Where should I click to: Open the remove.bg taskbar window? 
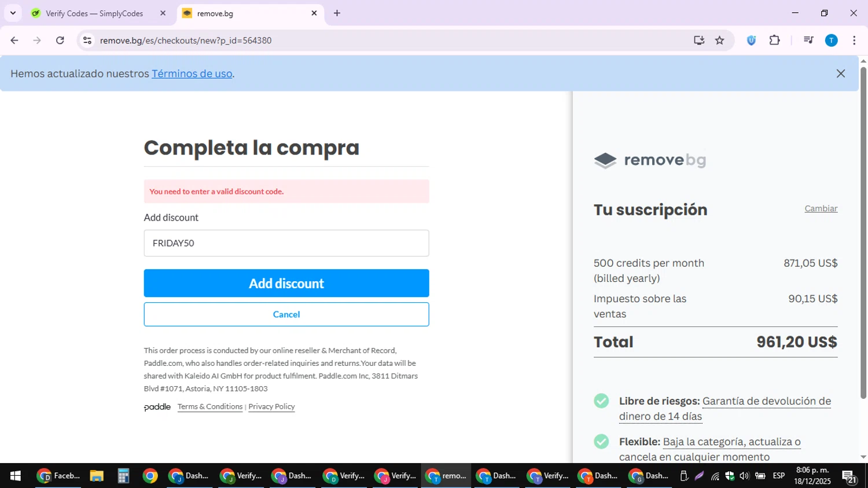click(446, 476)
